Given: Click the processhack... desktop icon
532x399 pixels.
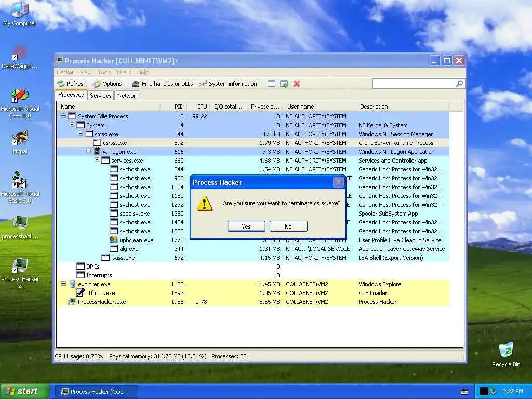Looking at the screenshot, I should 20,228.
